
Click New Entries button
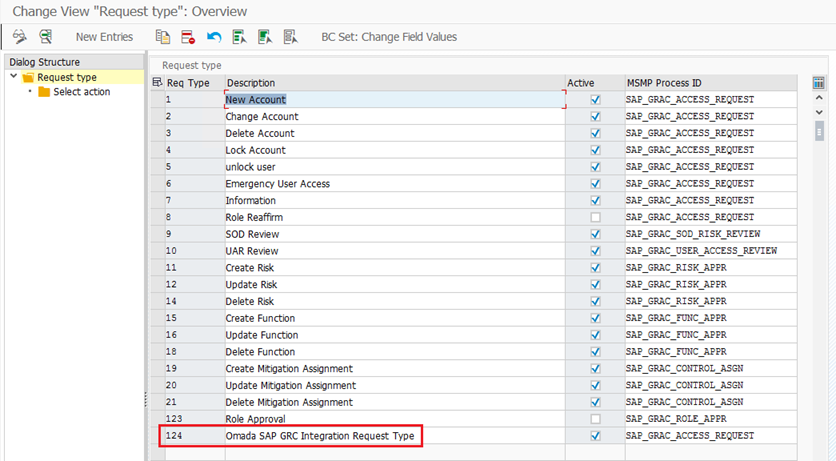click(x=104, y=37)
